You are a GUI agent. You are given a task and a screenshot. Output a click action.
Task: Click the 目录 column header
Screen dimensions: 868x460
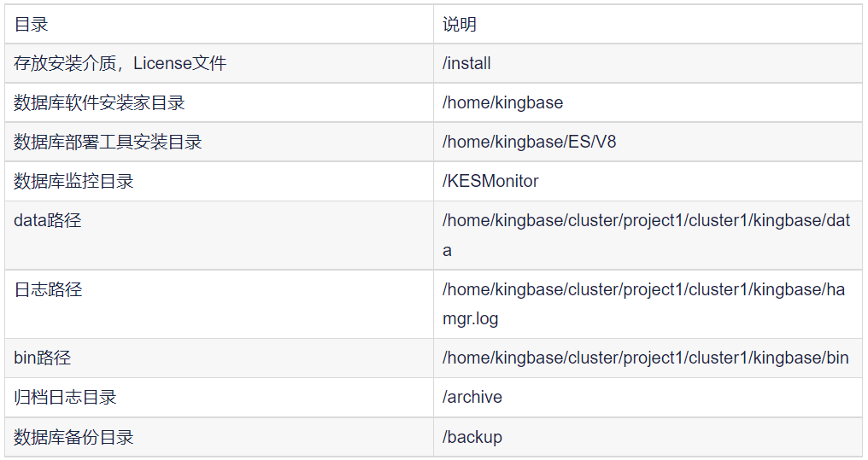pos(32,25)
